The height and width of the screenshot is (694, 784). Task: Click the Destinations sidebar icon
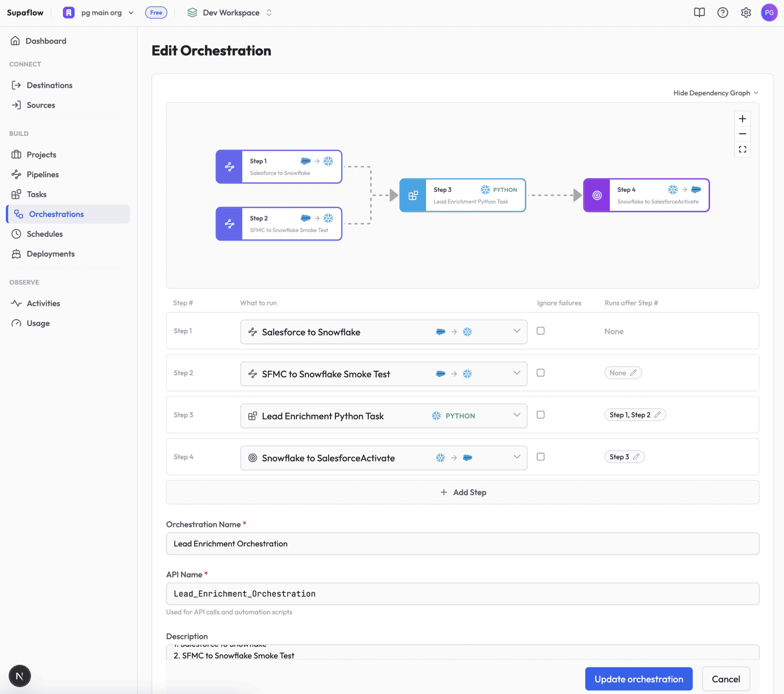click(x=16, y=85)
